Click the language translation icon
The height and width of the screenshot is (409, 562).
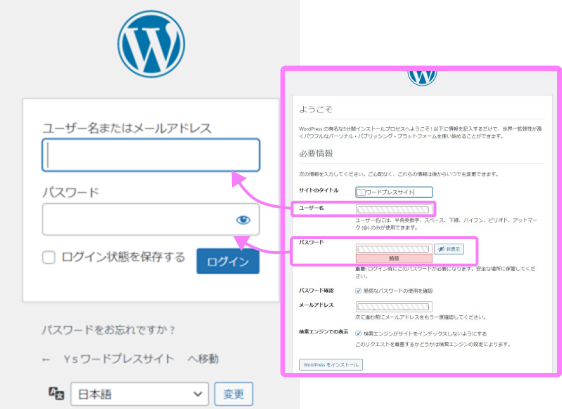click(56, 393)
